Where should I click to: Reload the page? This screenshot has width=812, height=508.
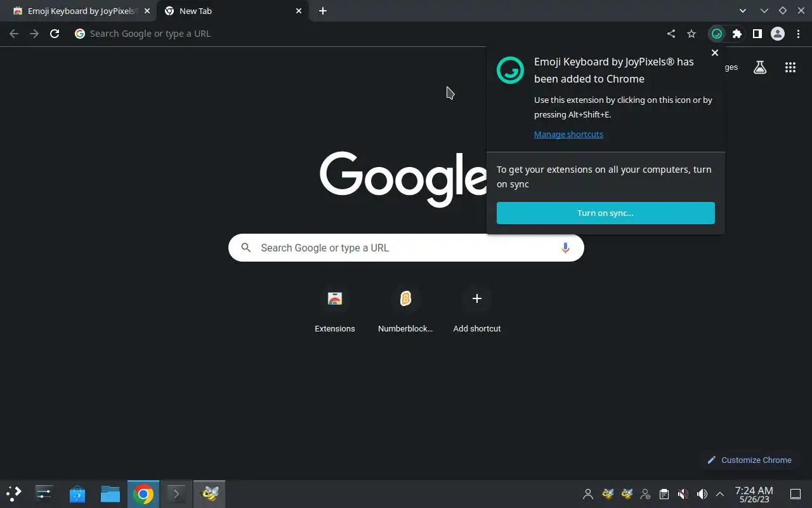[55, 34]
